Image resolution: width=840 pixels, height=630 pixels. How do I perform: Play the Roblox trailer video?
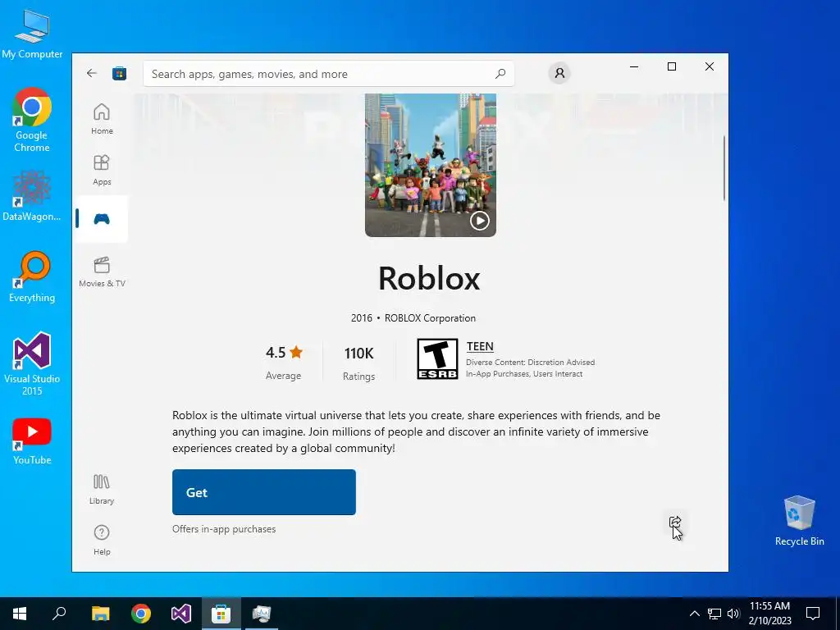pyautogui.click(x=479, y=220)
